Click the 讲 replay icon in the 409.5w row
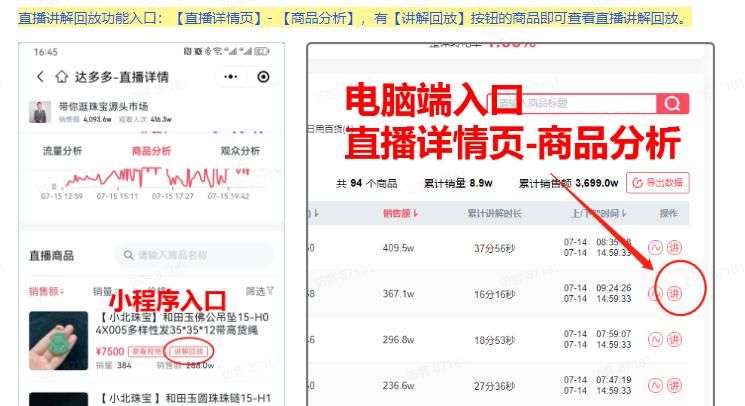This screenshot has width=745, height=406. (x=674, y=247)
